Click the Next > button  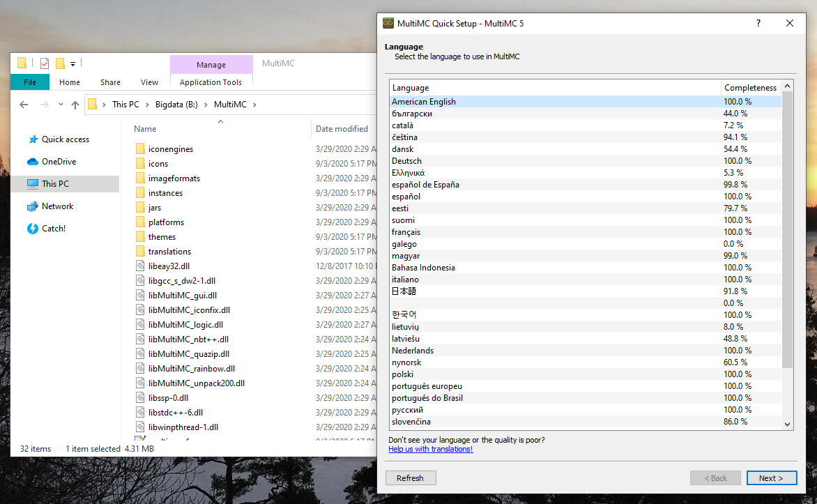tap(772, 478)
